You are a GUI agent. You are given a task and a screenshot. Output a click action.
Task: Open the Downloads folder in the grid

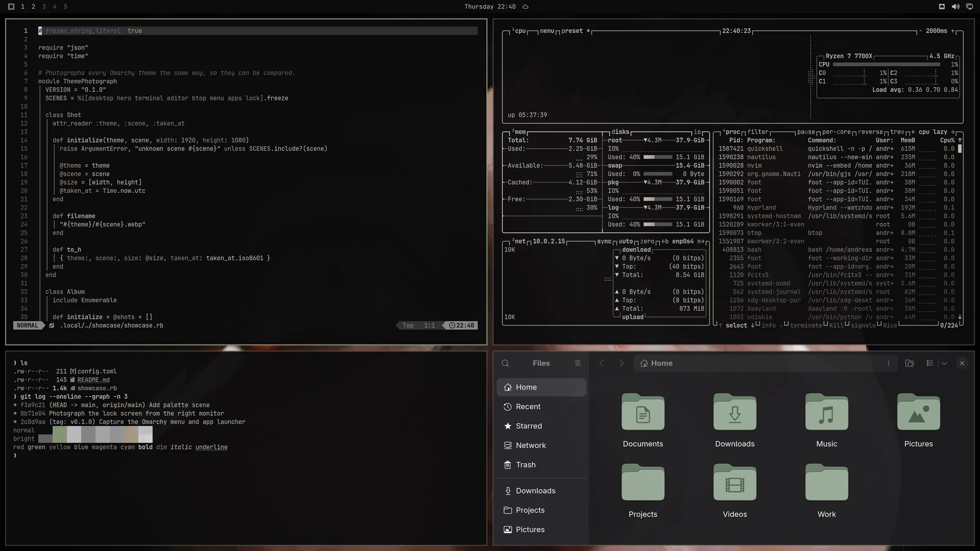click(x=735, y=421)
